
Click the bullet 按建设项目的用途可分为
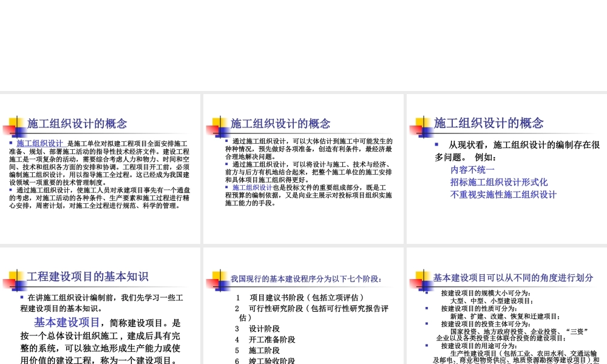(x=479, y=346)
